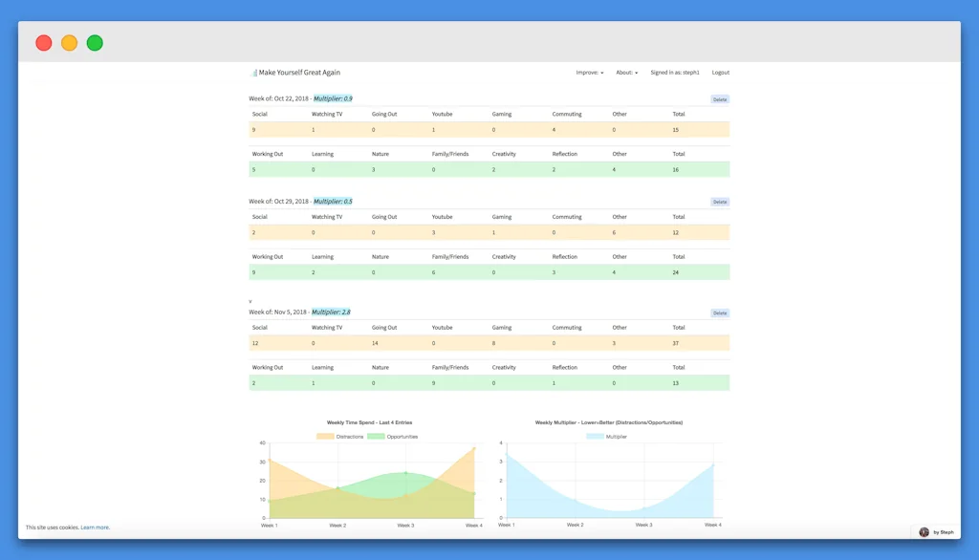Click the Make Yourself Great Again logo icon

point(253,73)
